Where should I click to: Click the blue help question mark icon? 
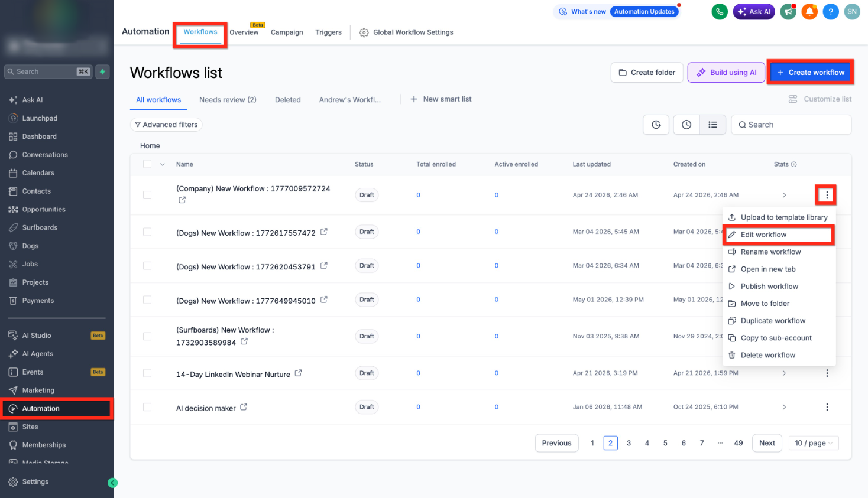click(831, 12)
